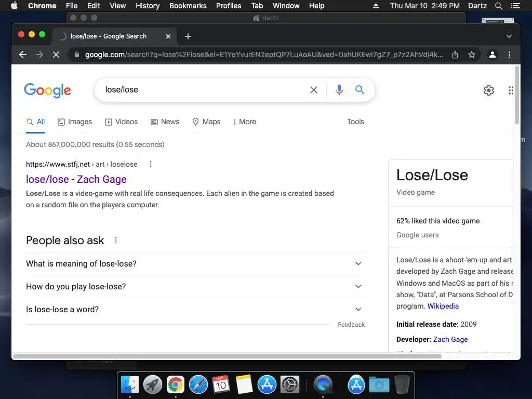Switch to the Maps tab
This screenshot has height=399, width=532.
[x=206, y=122]
